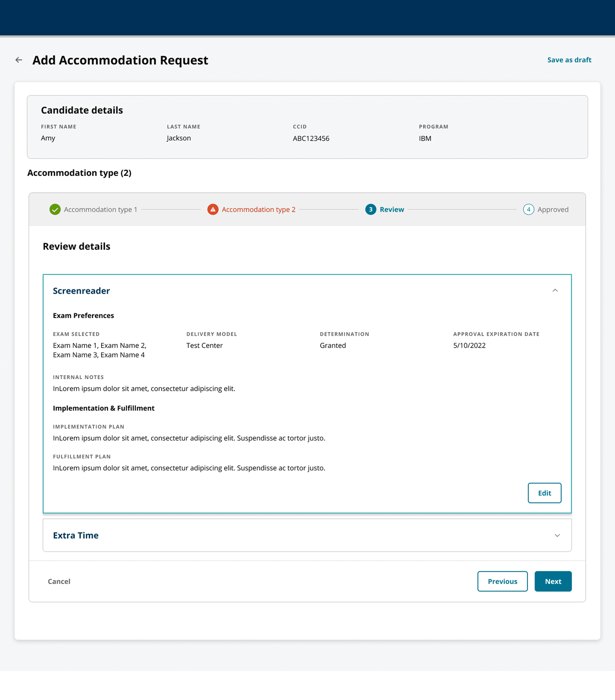
Task: Click the step 3 circle icon
Action: (370, 209)
